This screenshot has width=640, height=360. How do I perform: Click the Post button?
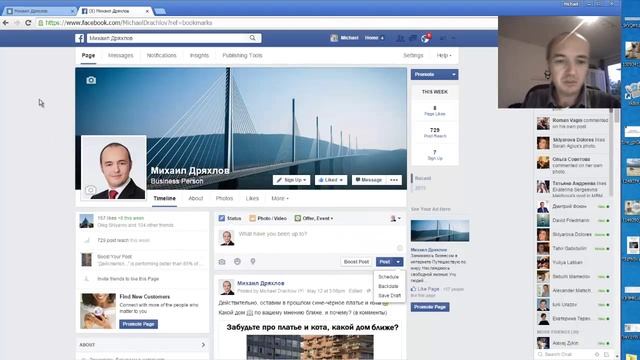384,262
